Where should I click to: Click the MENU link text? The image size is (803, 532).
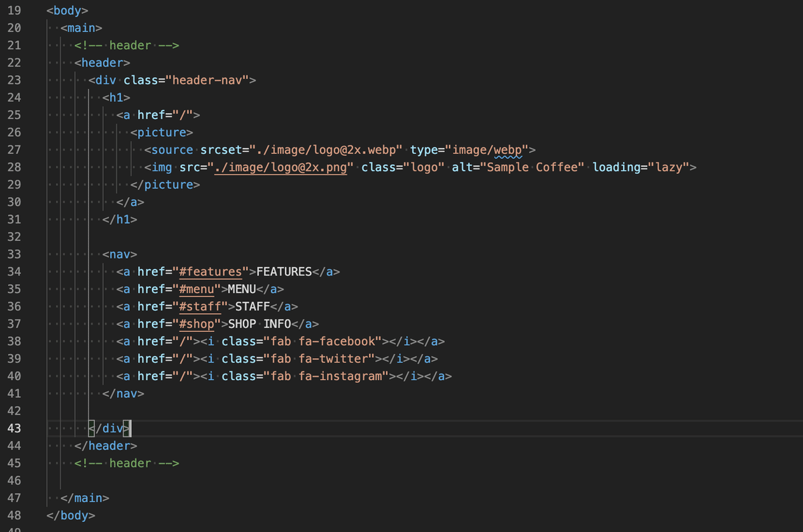coord(242,289)
